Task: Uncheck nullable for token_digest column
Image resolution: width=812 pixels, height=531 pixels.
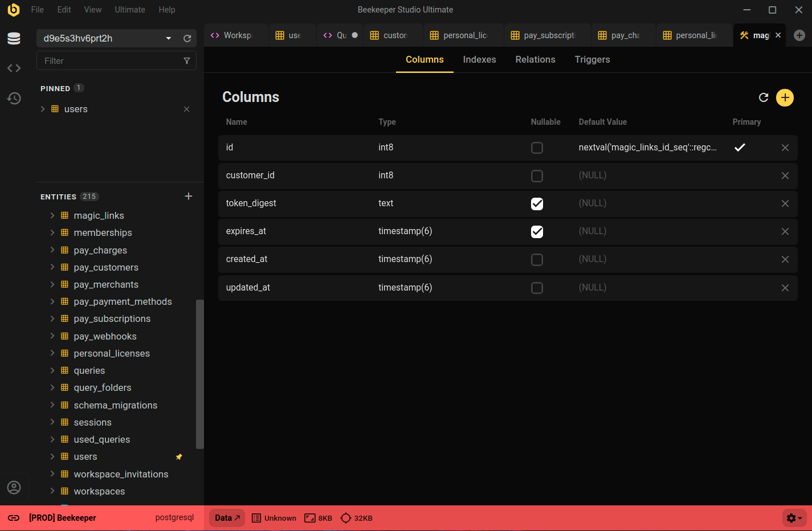Action: point(537,203)
